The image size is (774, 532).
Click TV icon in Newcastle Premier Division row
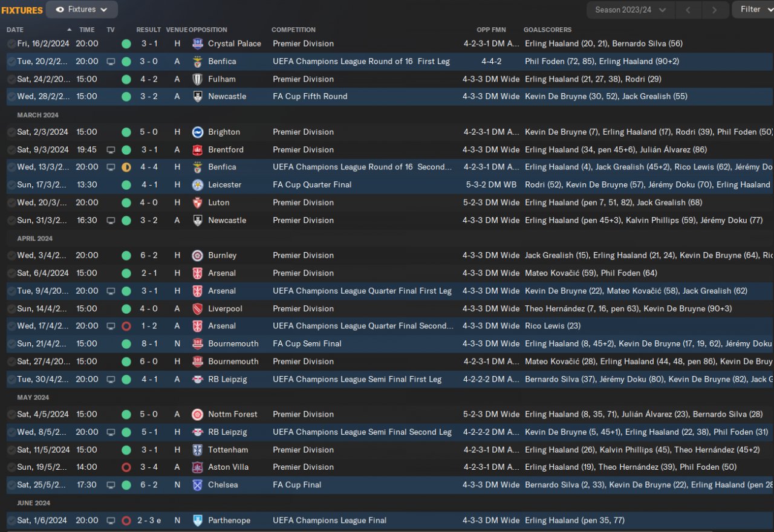(x=111, y=221)
